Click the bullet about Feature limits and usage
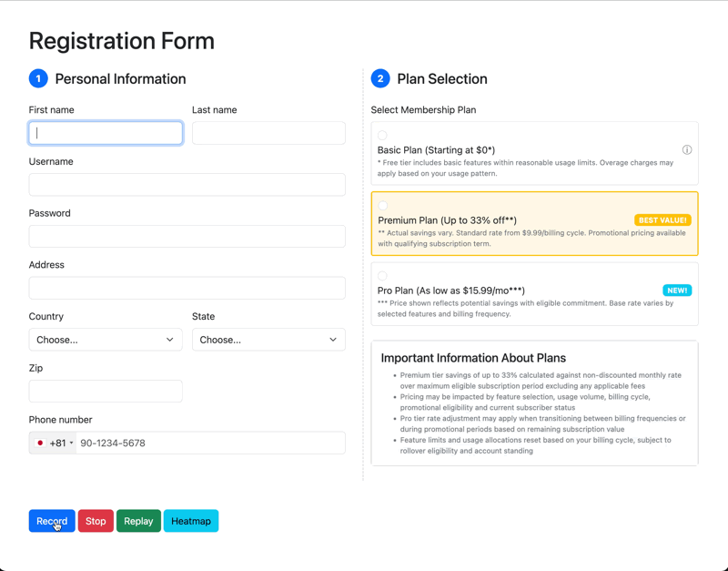The image size is (728, 571). (x=535, y=445)
